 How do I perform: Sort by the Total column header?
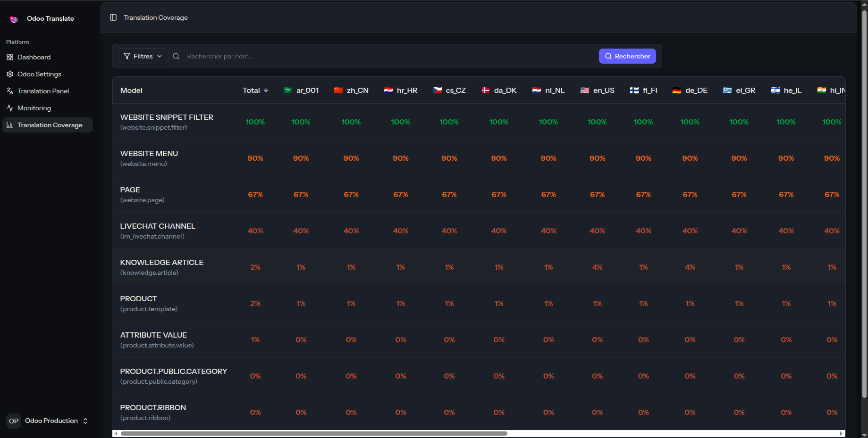coord(255,90)
